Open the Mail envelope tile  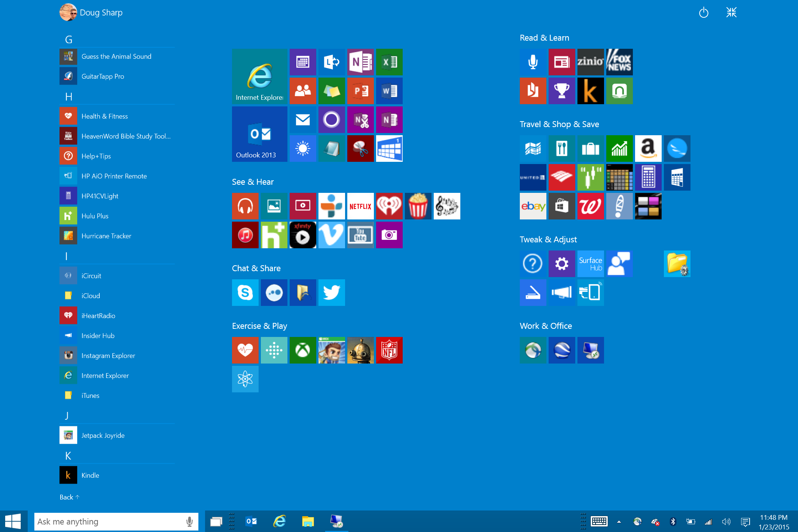click(303, 120)
